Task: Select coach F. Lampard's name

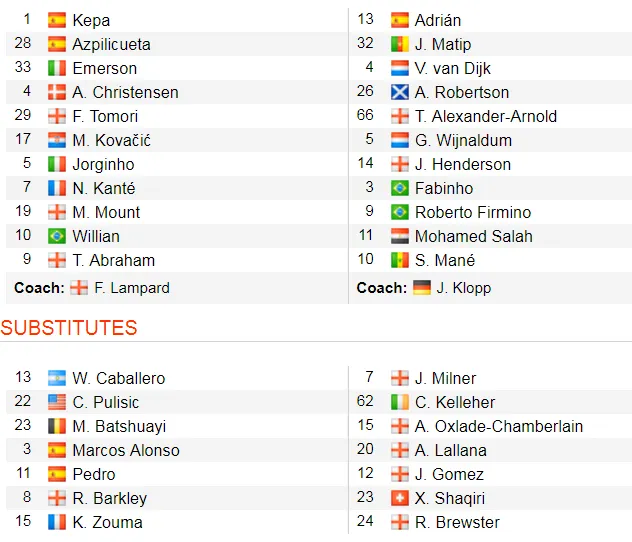Action: [x=133, y=288]
